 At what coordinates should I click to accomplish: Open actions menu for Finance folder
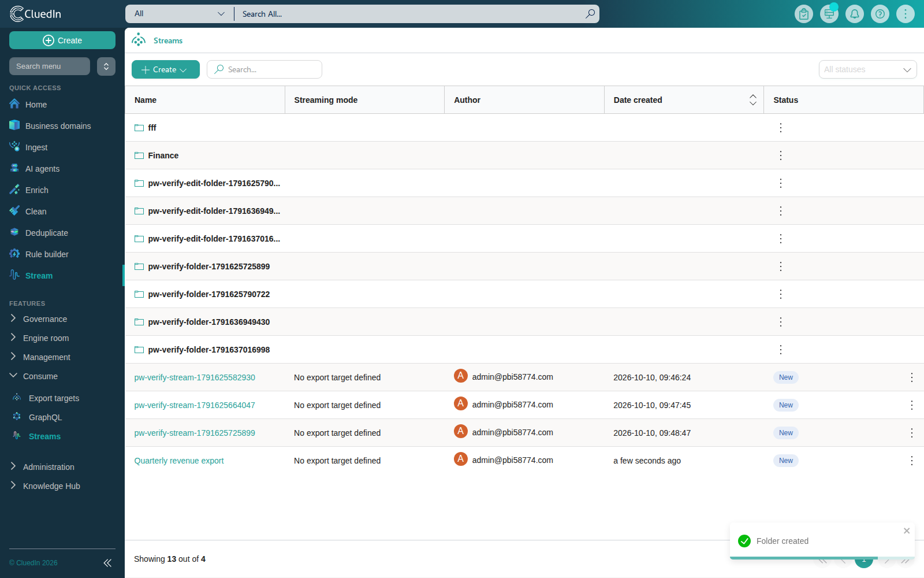pyautogui.click(x=781, y=155)
